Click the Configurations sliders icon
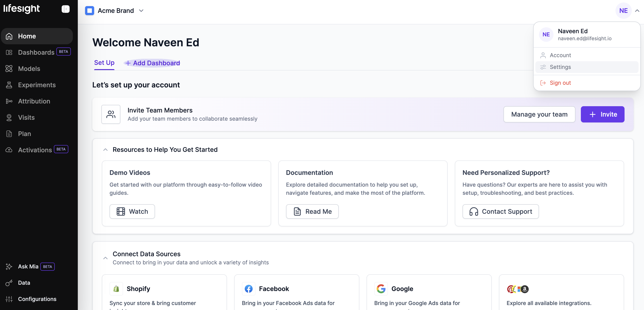 (9, 299)
